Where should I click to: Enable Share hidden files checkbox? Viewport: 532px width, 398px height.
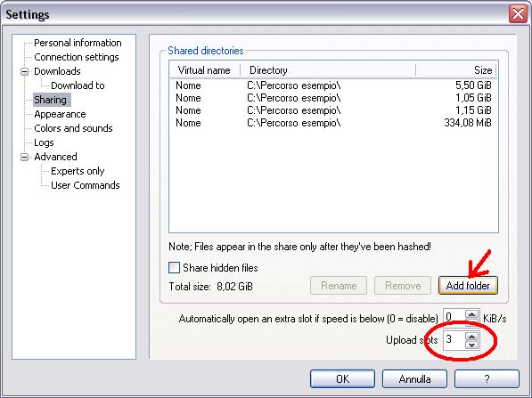174,267
